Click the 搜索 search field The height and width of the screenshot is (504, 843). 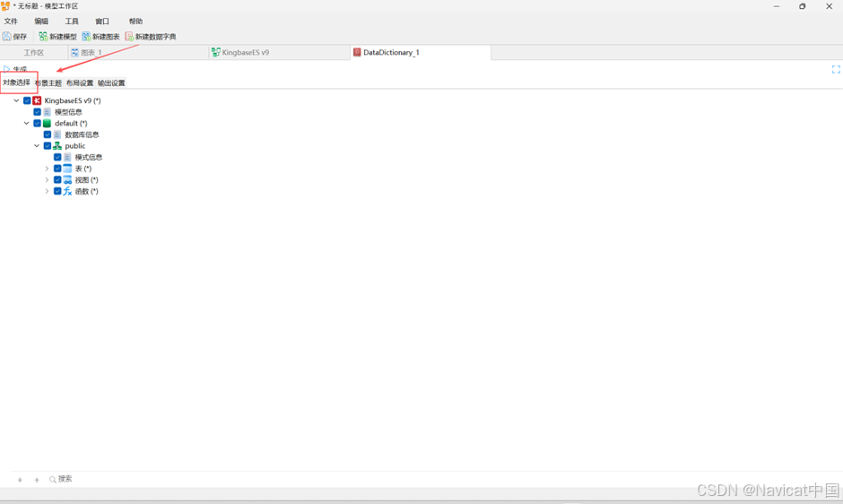pyautogui.click(x=65, y=479)
